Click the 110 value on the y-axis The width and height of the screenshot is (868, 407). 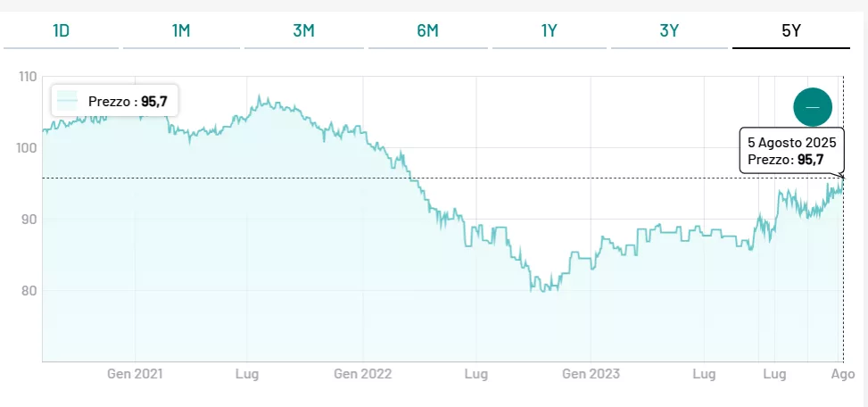pyautogui.click(x=27, y=77)
